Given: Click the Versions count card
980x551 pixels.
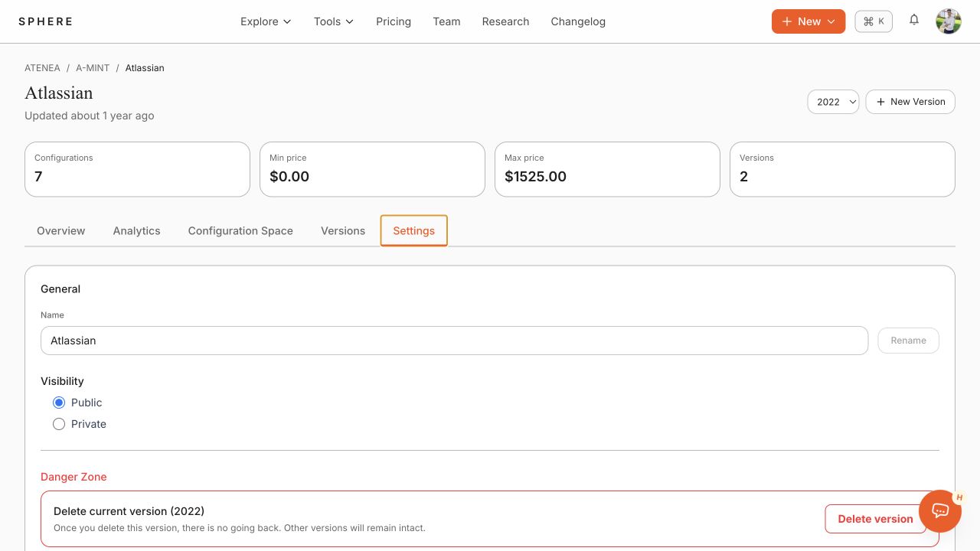Looking at the screenshot, I should click(x=842, y=169).
